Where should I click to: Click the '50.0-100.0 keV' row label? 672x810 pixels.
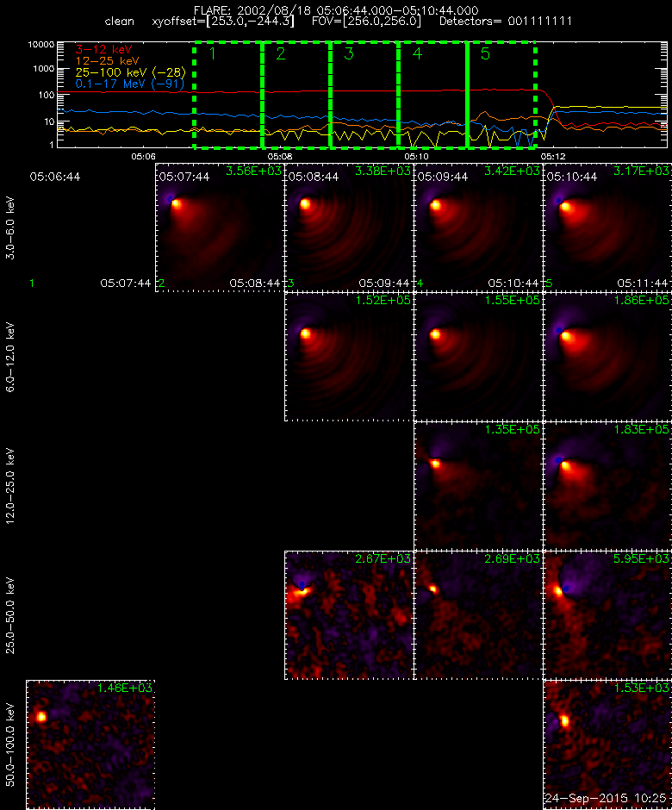[10, 745]
